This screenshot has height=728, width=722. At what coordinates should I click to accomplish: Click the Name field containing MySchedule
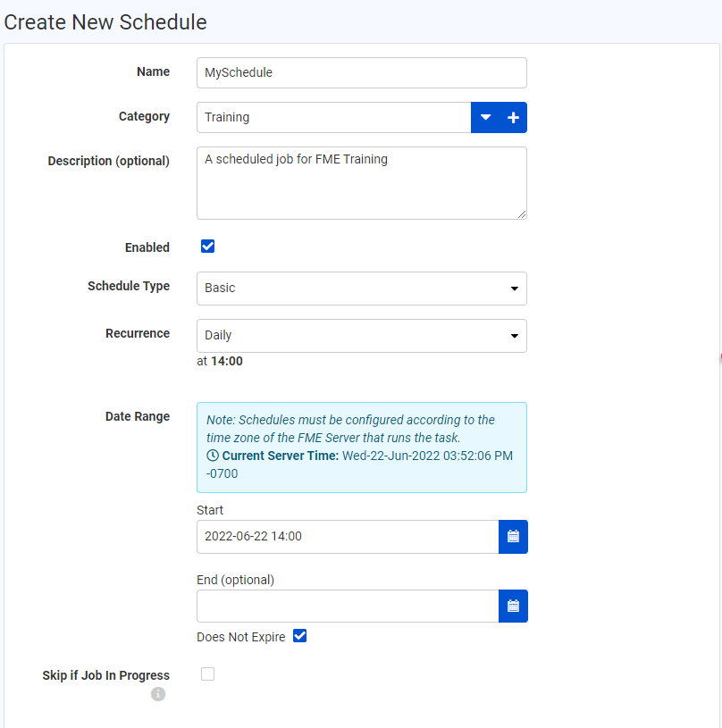pos(361,72)
